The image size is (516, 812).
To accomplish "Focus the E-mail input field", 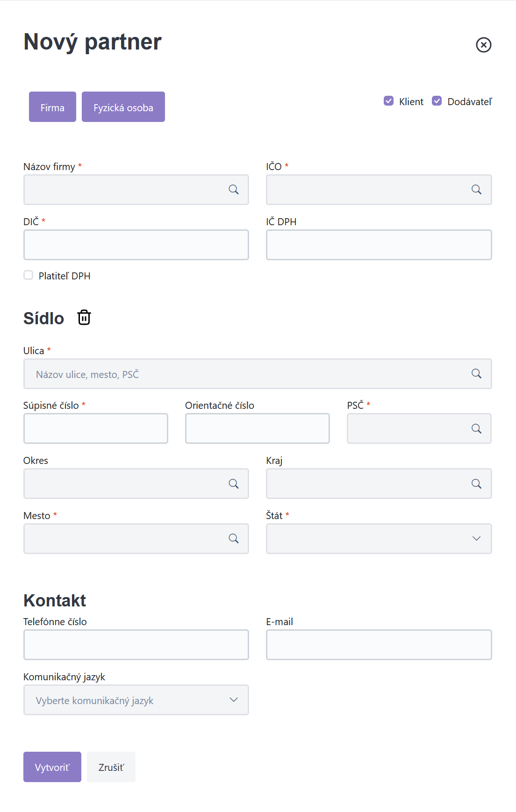I will [379, 645].
